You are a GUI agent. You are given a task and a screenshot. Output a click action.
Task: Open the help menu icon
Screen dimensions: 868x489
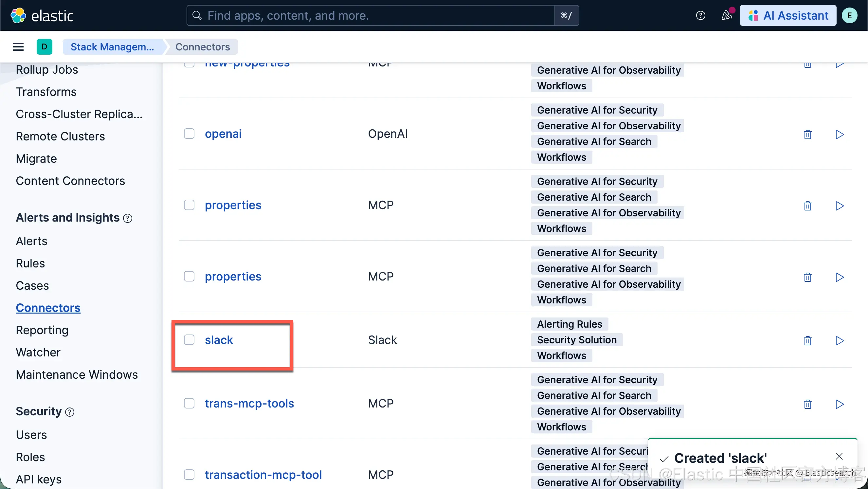coord(700,15)
